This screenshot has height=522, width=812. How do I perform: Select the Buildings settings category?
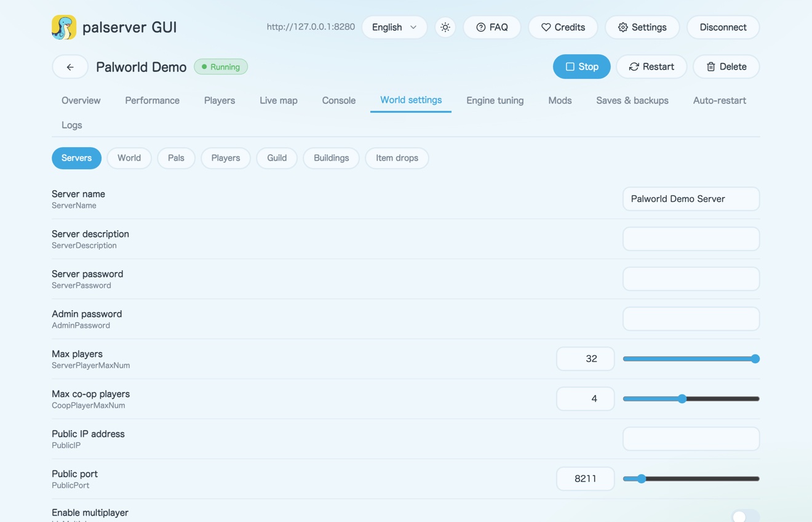tap(331, 158)
